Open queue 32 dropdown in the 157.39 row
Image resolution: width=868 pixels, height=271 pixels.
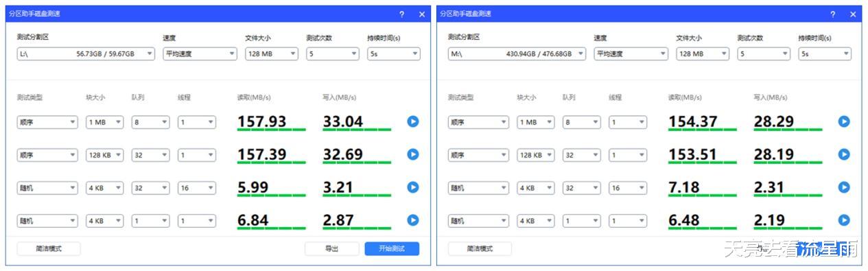pyautogui.click(x=151, y=155)
